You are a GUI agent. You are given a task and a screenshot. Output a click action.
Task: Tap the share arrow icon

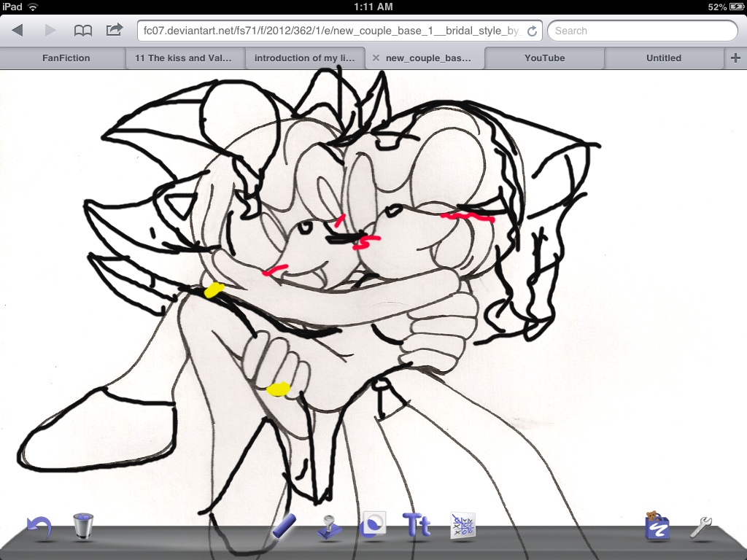coord(115,30)
